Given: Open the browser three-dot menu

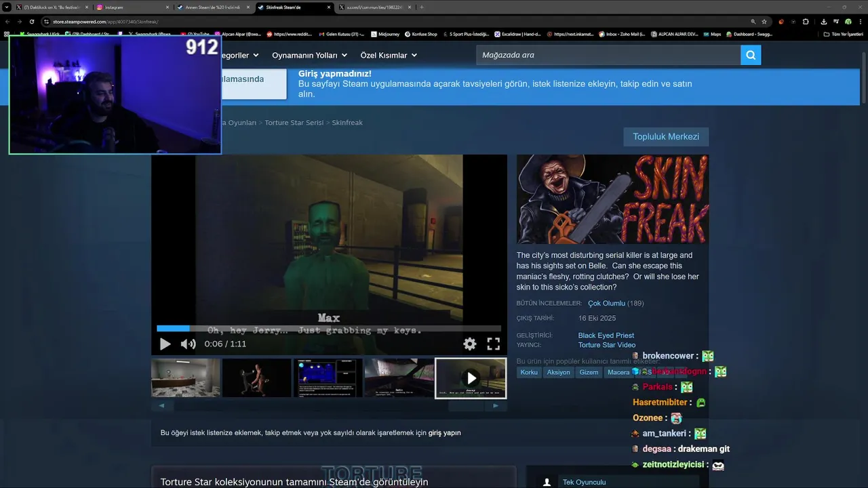Looking at the screenshot, I should 860,22.
